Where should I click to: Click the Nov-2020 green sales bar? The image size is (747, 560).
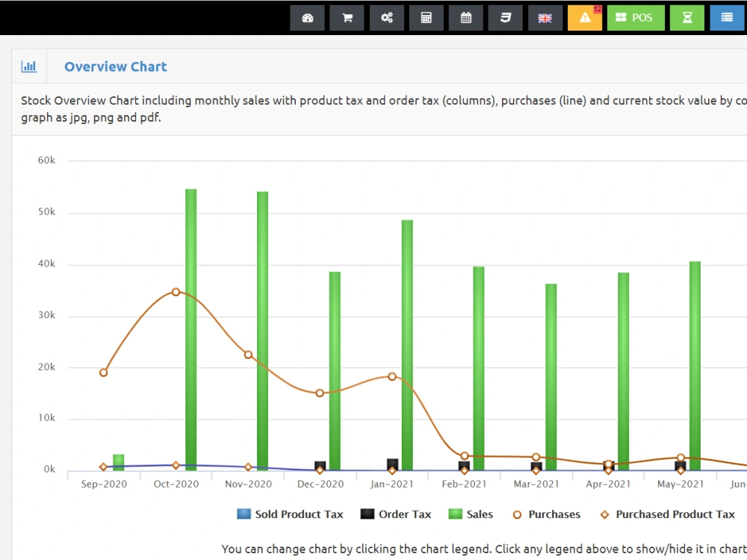coord(262,331)
